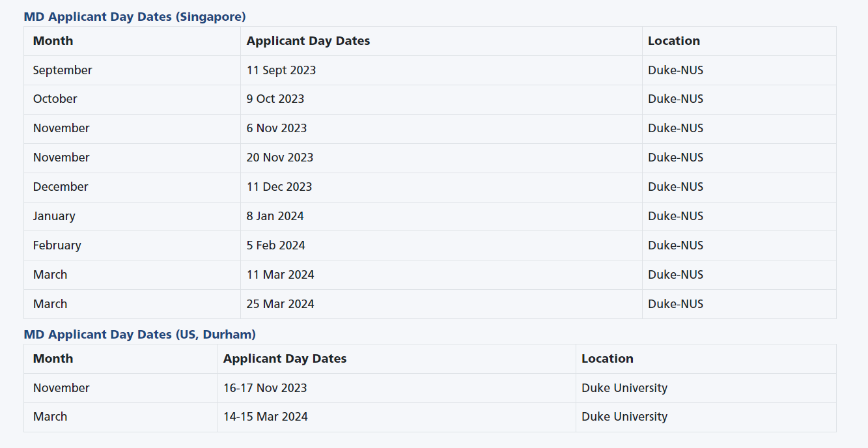Image resolution: width=868 pixels, height=448 pixels.
Task: Select the date '8 Jan 2024'
Action: pyautogui.click(x=275, y=216)
